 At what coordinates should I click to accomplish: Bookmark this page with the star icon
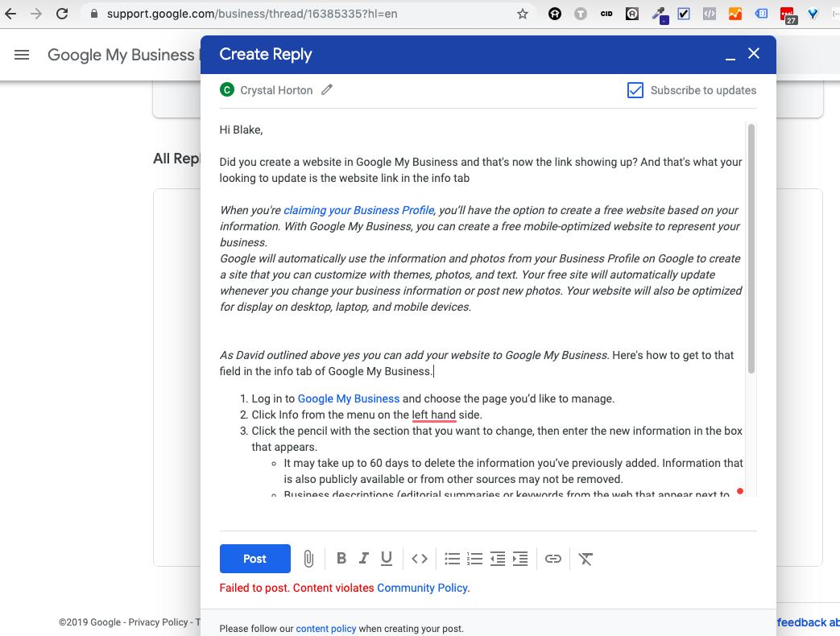[x=523, y=14]
